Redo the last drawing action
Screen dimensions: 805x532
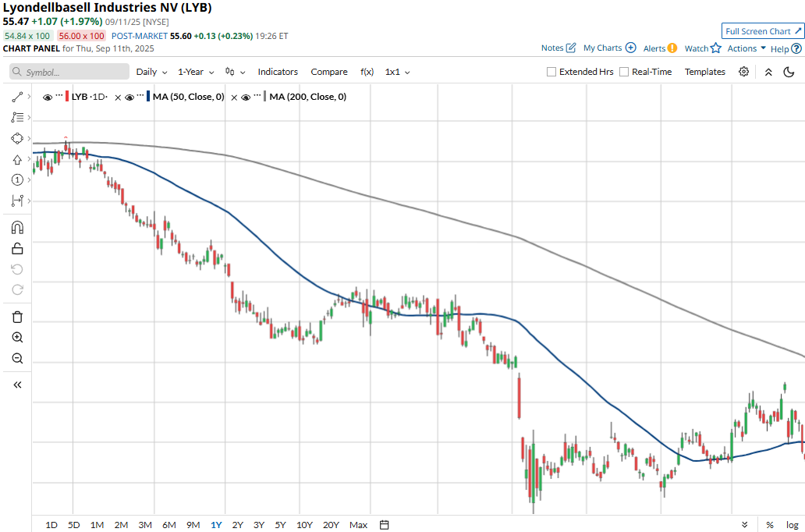17,289
